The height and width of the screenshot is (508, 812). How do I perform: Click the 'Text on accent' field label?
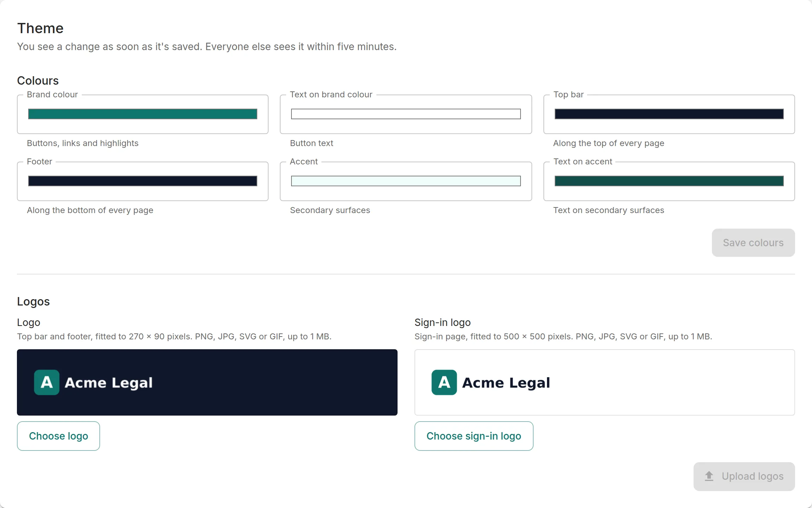click(583, 162)
